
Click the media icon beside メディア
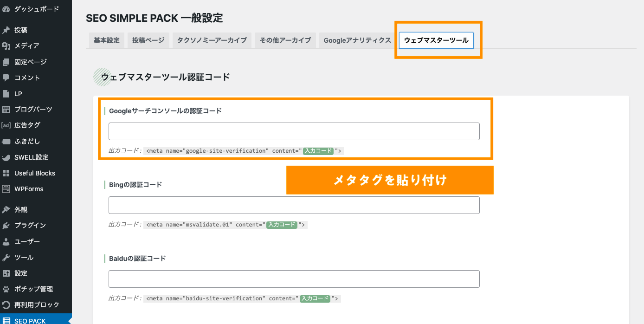tap(6, 46)
